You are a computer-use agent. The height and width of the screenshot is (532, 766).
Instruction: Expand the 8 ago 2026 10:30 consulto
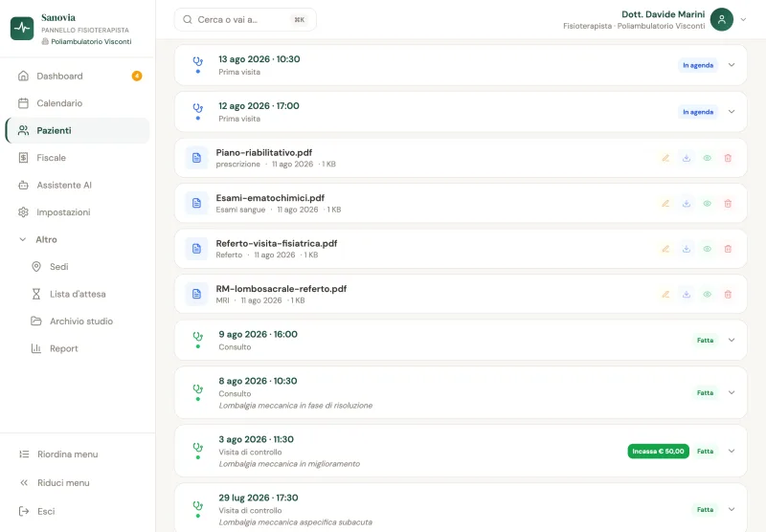point(732,392)
